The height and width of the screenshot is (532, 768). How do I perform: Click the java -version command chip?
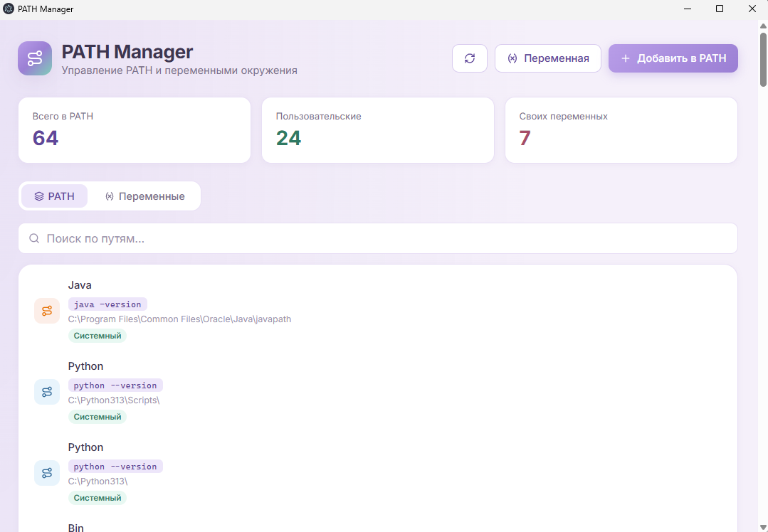click(x=107, y=304)
